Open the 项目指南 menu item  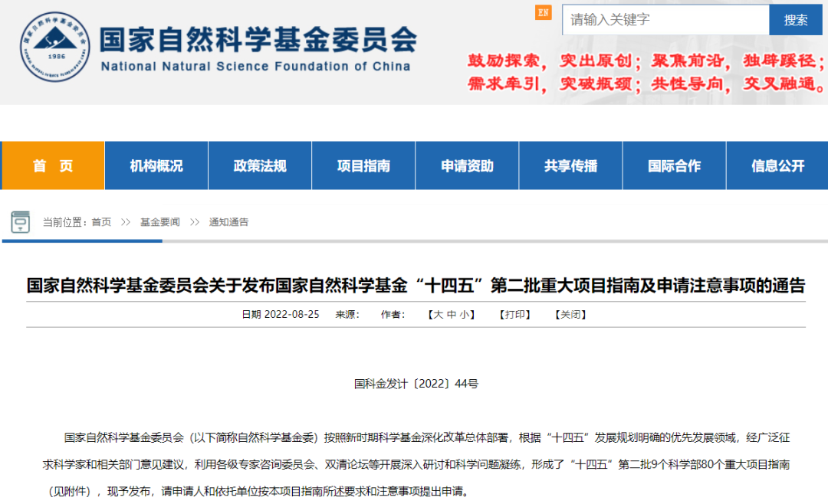tap(363, 165)
